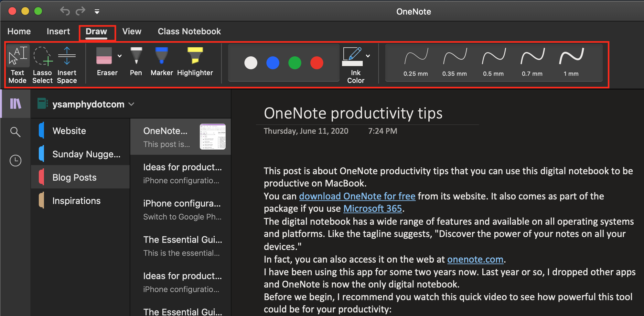
Task: Click the Redo arrow in title bar
Action: point(80,11)
